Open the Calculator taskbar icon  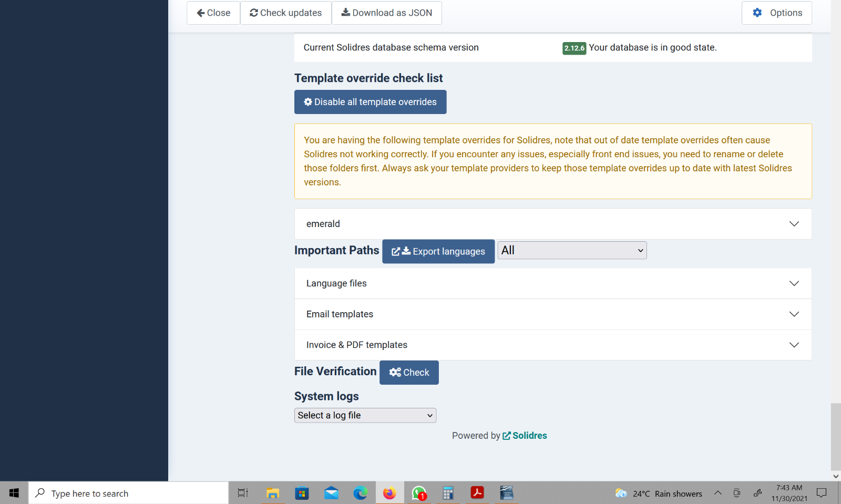448,493
